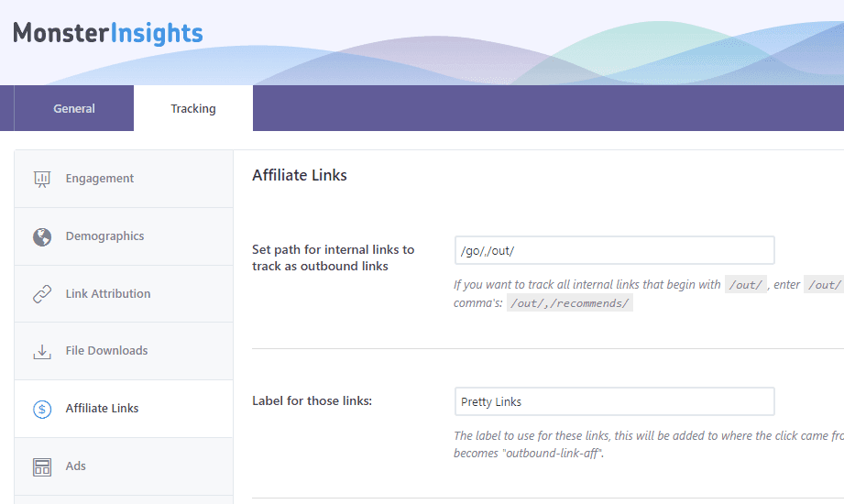Open Link Attribution text in sidebar

[x=108, y=294]
